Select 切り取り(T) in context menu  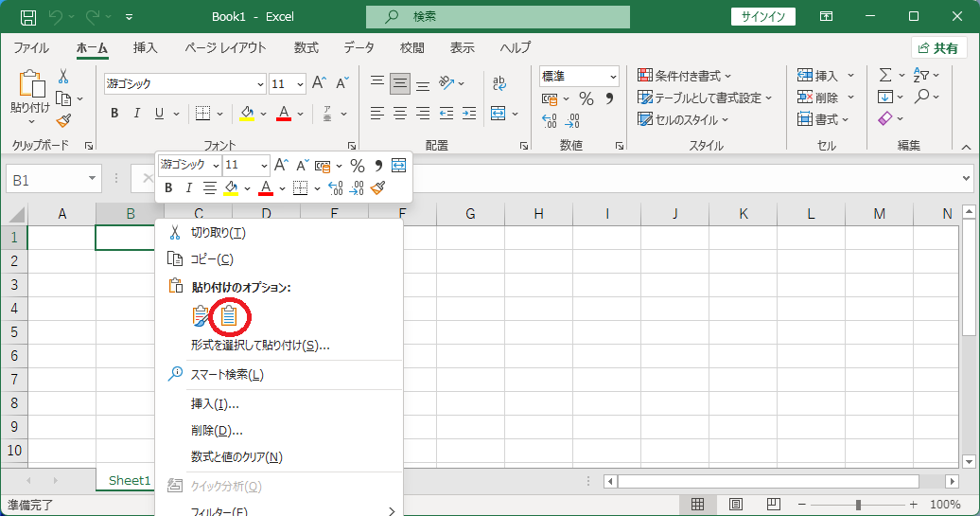(279, 233)
